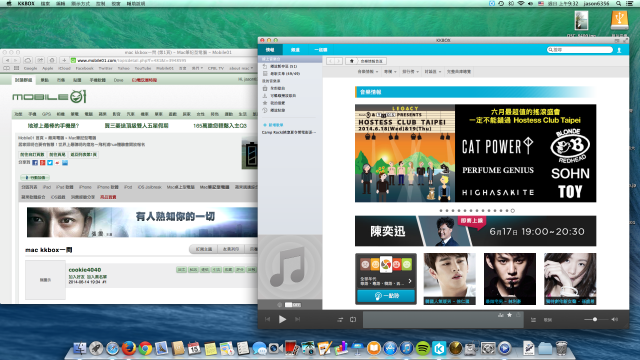Open Trash in the Dock
The height and width of the screenshot is (360, 640).
(562, 348)
